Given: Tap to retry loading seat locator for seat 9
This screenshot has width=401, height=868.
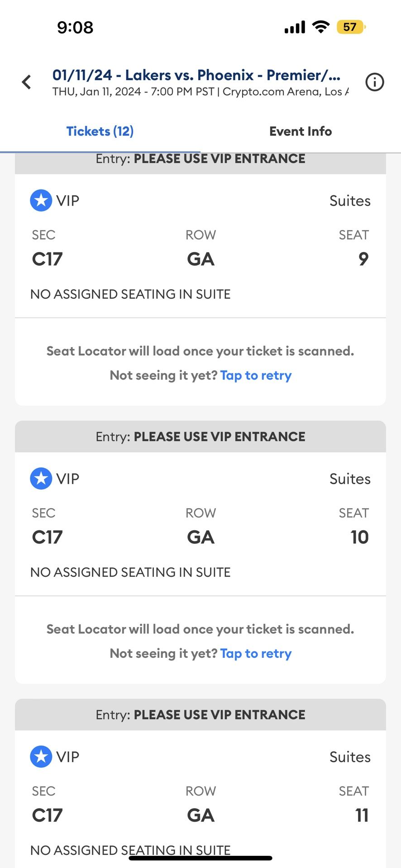Looking at the screenshot, I should pos(256,375).
